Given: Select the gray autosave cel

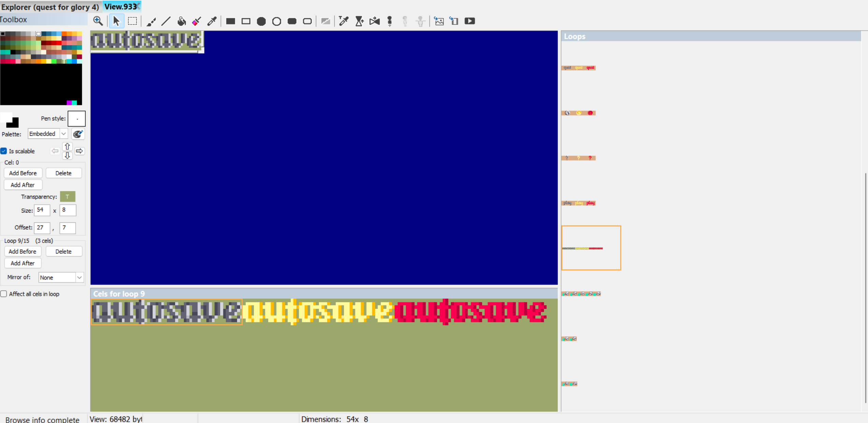Looking at the screenshot, I should [166, 312].
